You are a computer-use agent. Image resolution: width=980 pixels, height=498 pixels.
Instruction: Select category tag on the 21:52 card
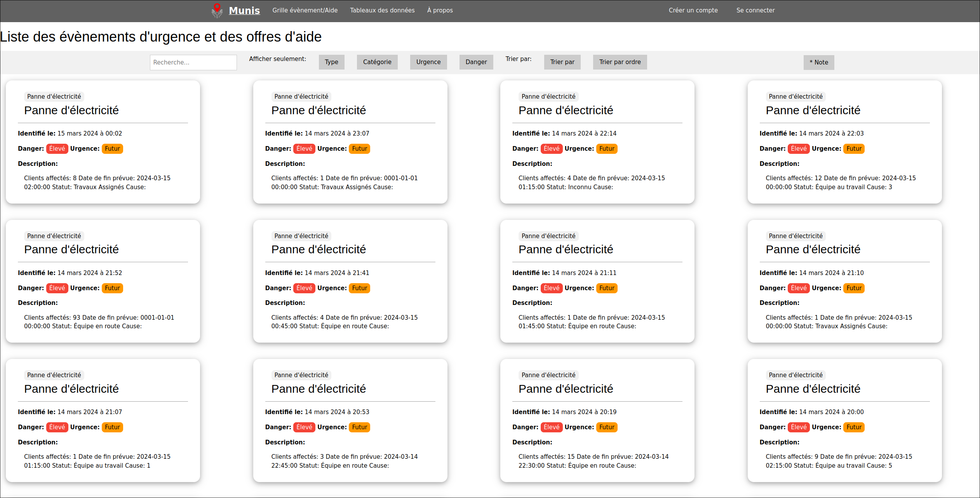(54, 236)
